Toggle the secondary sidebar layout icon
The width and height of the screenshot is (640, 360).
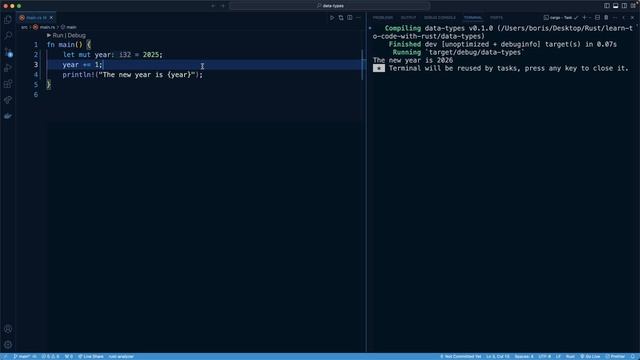(x=624, y=6)
